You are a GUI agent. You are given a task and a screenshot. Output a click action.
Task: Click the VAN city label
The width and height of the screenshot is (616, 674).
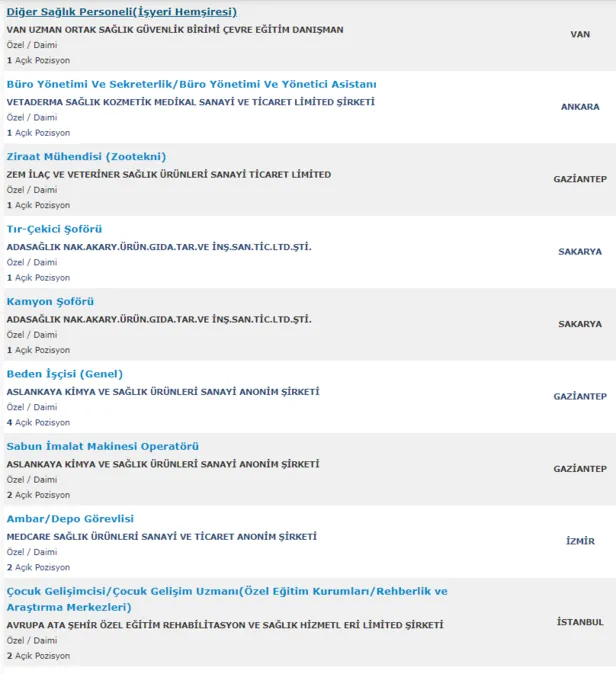(580, 34)
